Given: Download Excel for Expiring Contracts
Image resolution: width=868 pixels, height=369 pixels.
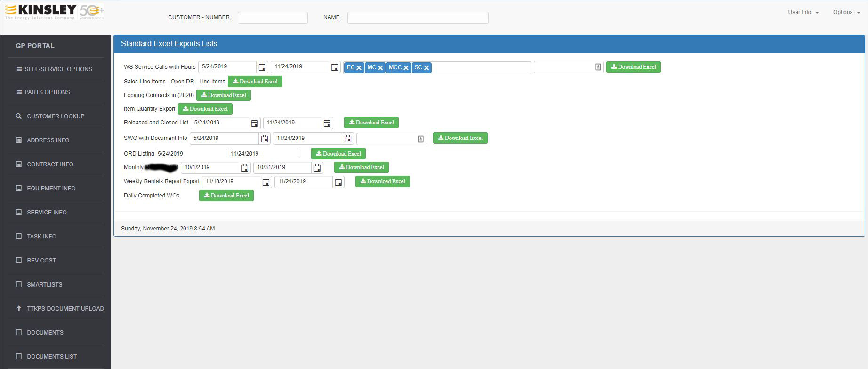Looking at the screenshot, I should coord(224,95).
